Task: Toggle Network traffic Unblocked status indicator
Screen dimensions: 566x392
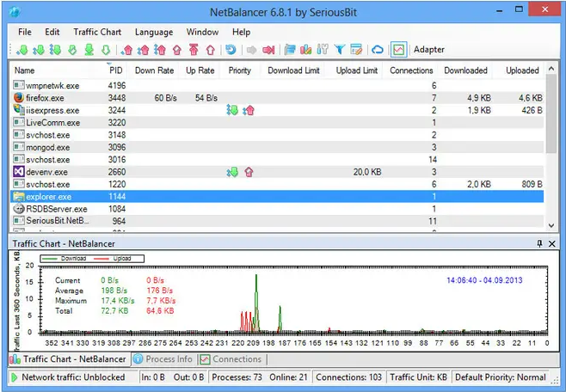Action: pyautogui.click(x=69, y=377)
